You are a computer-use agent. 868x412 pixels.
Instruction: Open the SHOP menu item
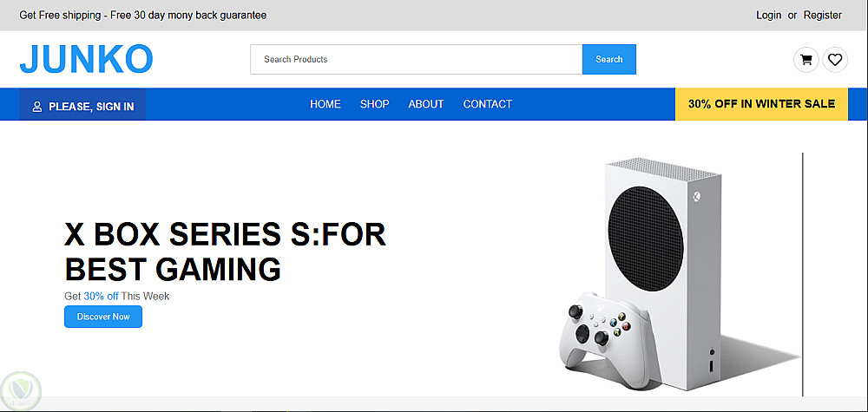(375, 104)
